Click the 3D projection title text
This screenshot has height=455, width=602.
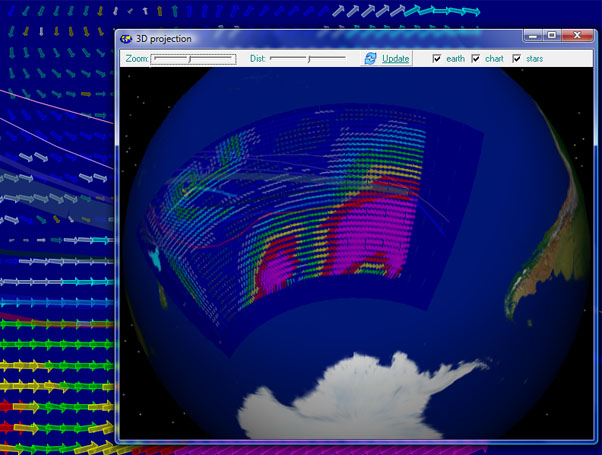pyautogui.click(x=164, y=39)
